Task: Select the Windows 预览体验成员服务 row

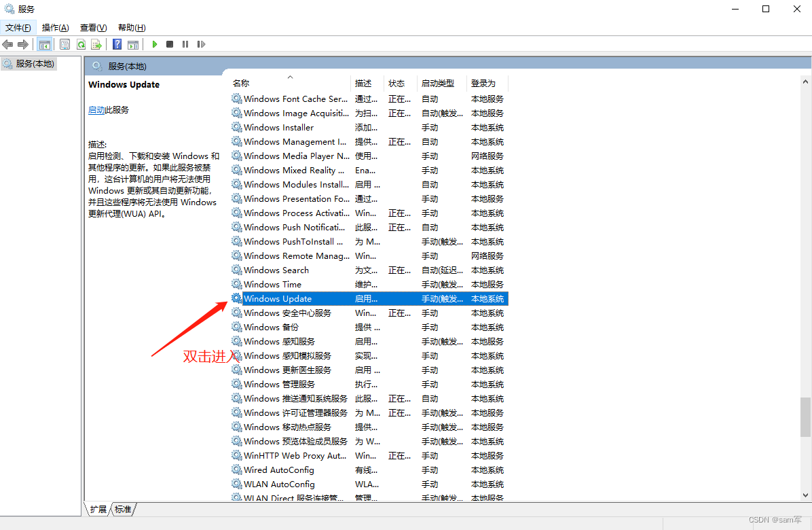Action: [x=369, y=441]
